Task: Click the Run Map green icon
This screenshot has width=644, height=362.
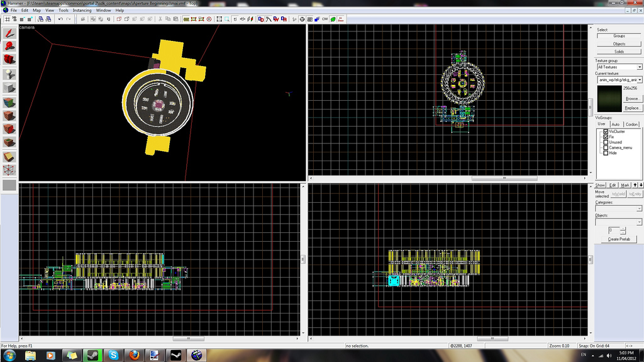Action: (x=333, y=20)
